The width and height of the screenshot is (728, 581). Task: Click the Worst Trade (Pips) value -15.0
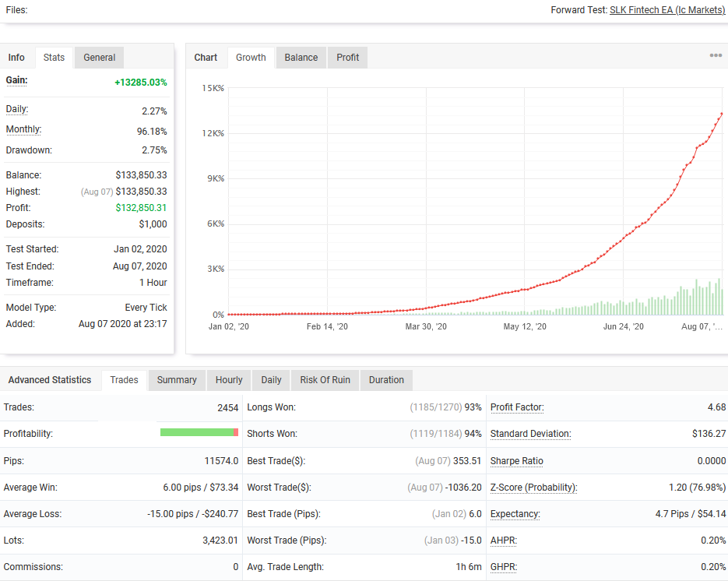tap(471, 541)
